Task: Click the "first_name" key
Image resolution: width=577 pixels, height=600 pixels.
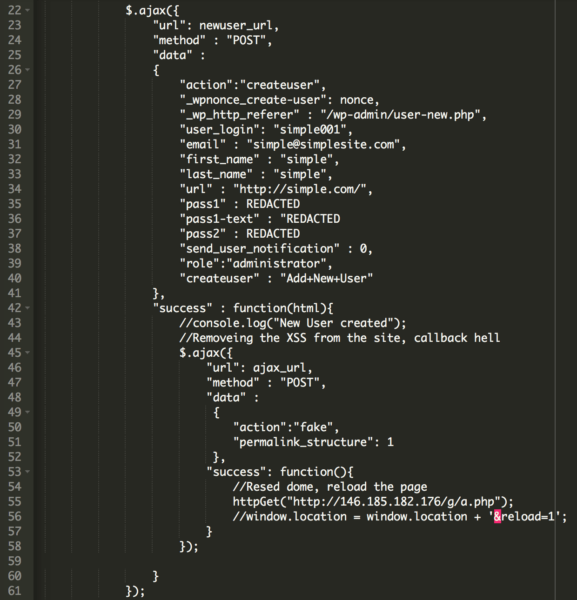Action: pyautogui.click(x=219, y=159)
